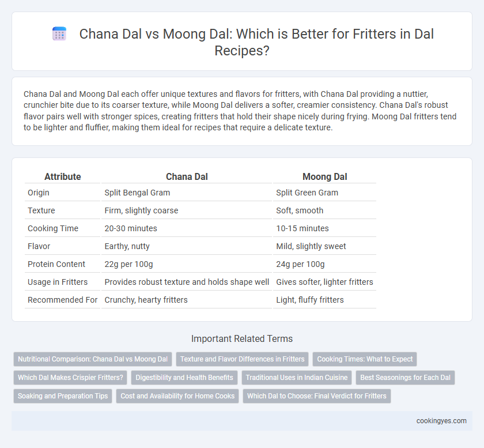Open Which Dal to Choose: Final Verdict
This screenshot has width=484, height=448.
click(x=317, y=396)
